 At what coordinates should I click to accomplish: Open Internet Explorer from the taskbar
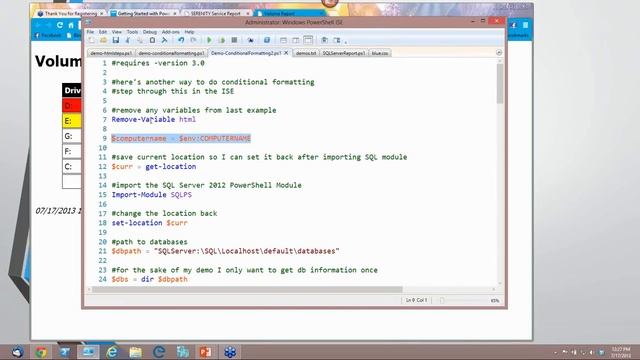pyautogui.click(x=111, y=352)
